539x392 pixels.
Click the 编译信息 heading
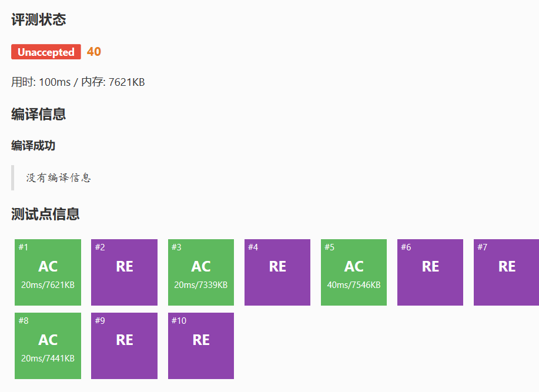click(38, 114)
